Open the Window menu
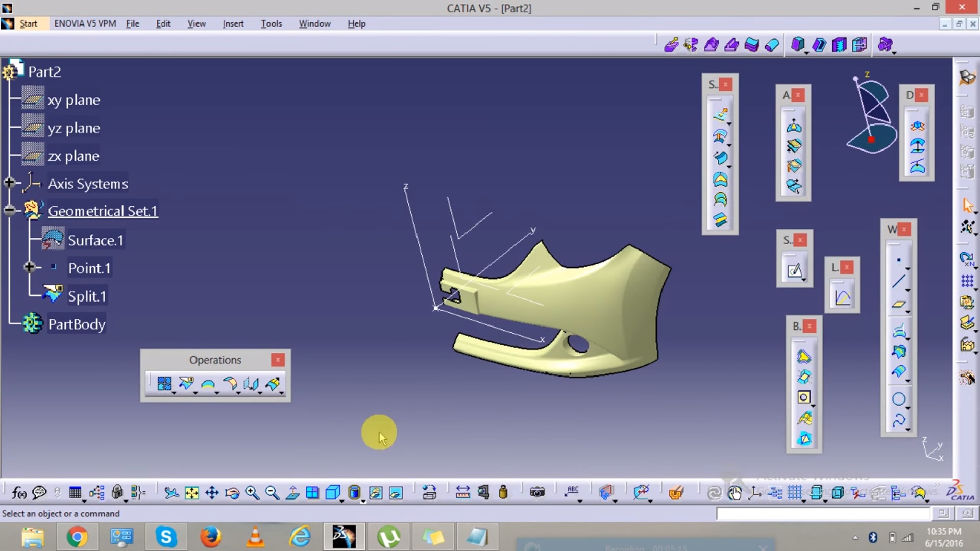Viewport: 980px width, 551px height. 314,23
